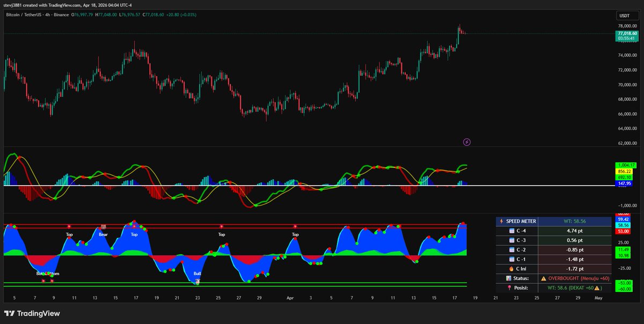Click the fire icon next to C Ini
The width and height of the screenshot is (644, 324).
click(x=511, y=269)
